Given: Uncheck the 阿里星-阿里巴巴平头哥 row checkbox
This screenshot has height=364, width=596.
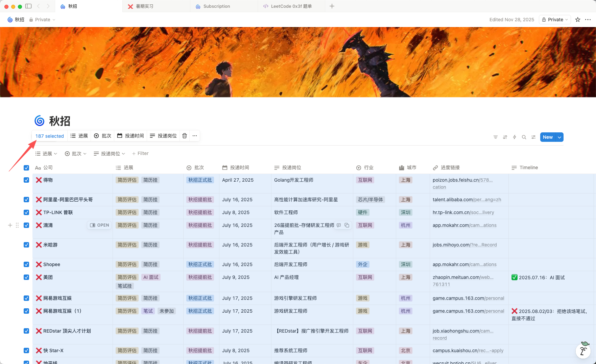Looking at the screenshot, I should (26, 200).
